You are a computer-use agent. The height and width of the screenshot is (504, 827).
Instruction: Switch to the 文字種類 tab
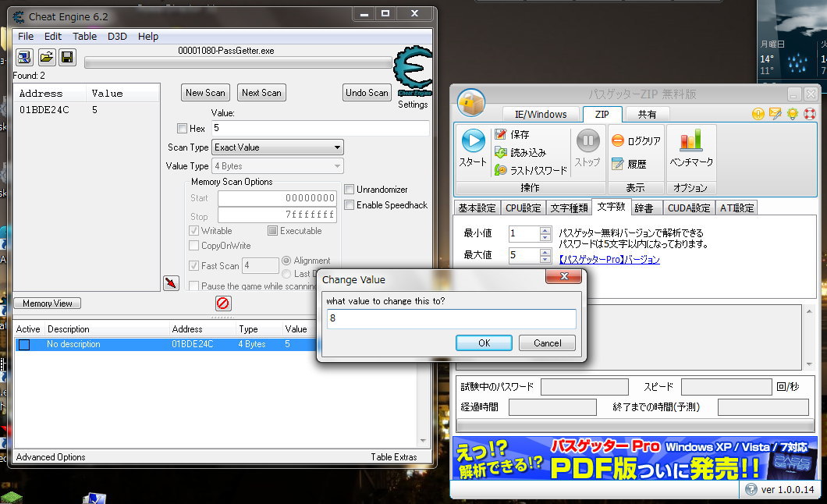569,208
